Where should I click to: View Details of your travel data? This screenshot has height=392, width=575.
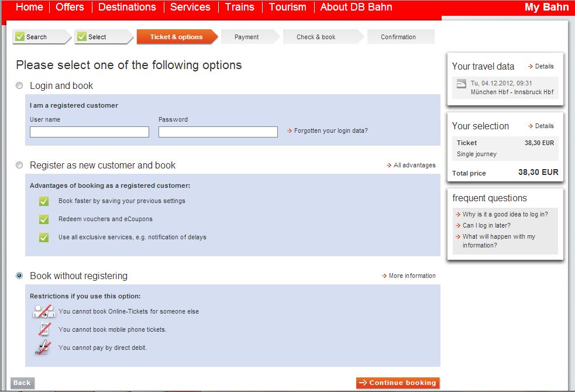coord(541,66)
